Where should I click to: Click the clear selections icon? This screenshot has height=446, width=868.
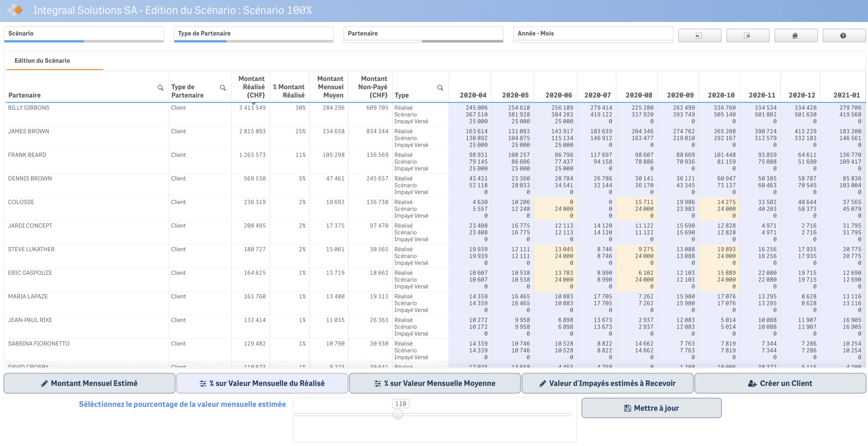pos(748,36)
